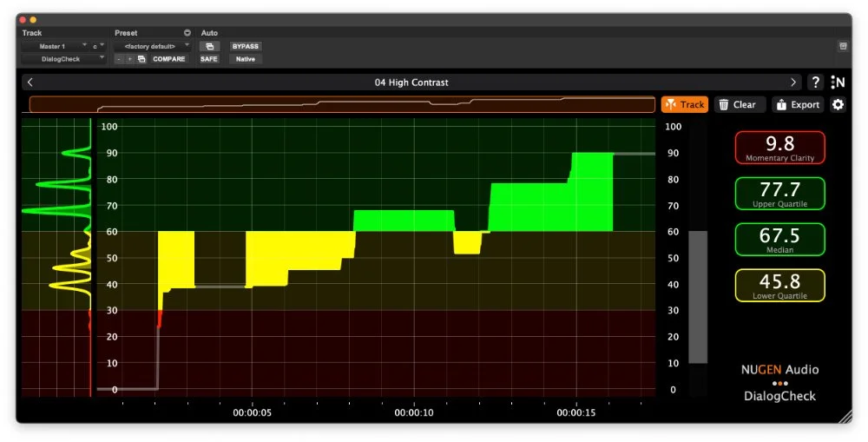Click the Lower Quartile value box
This screenshot has height=442, width=868.
click(x=780, y=286)
